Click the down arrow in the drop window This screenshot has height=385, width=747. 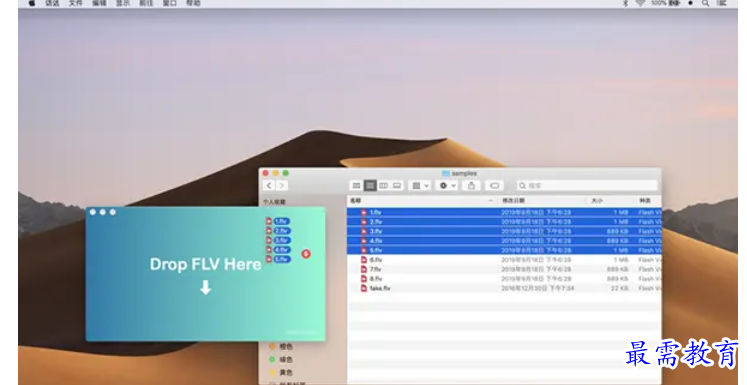205,287
